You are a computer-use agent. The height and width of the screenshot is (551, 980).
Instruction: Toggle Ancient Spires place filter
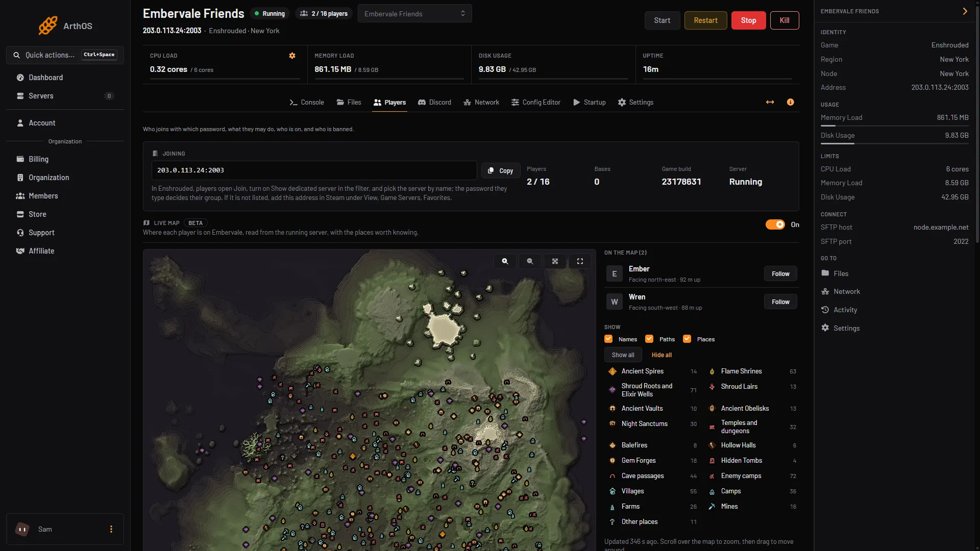[651, 371]
